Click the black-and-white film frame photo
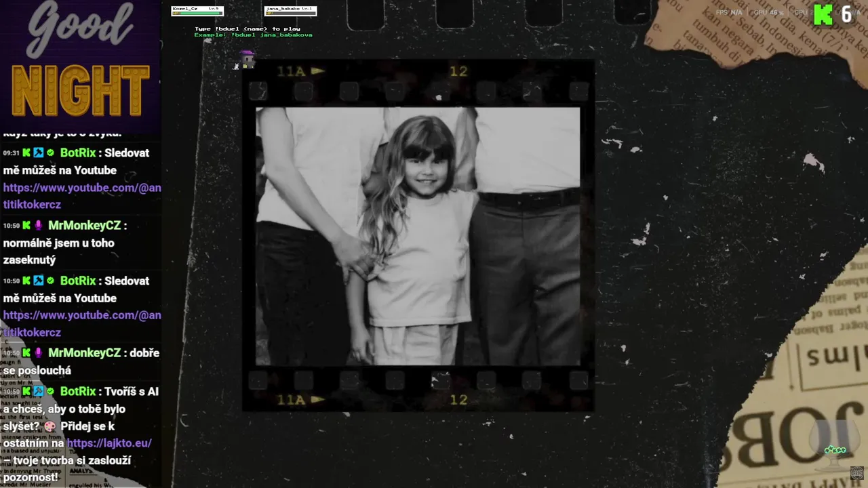 pyautogui.click(x=418, y=236)
